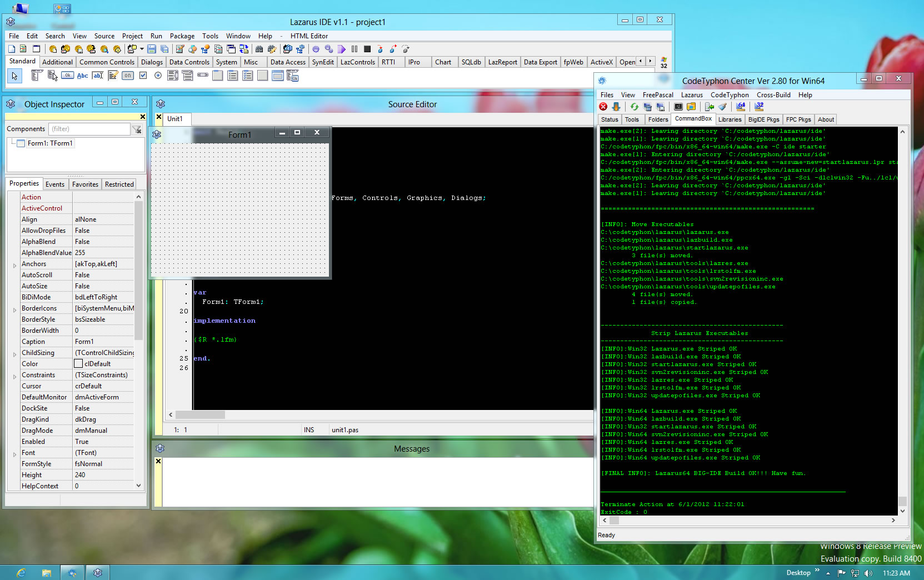Close the Object Inspector info bar X
This screenshot has height=580, width=924.
point(143,117)
